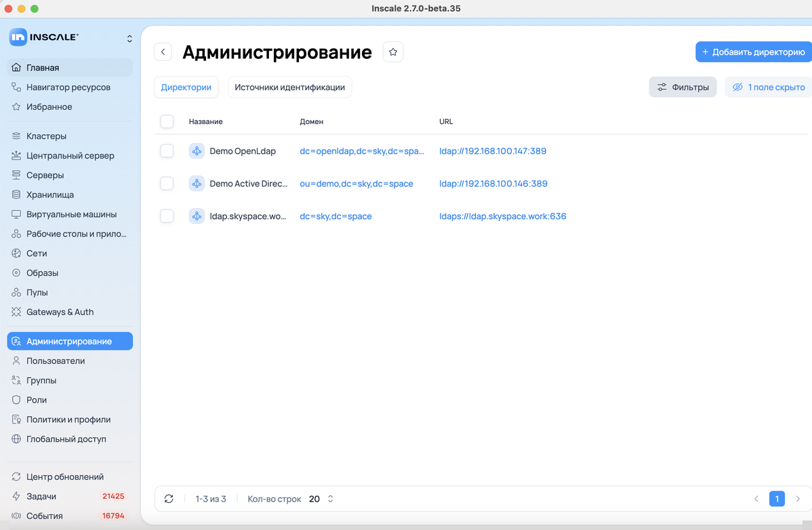Click Администрирование sidebar icon
The width and height of the screenshot is (812, 530).
(x=16, y=341)
